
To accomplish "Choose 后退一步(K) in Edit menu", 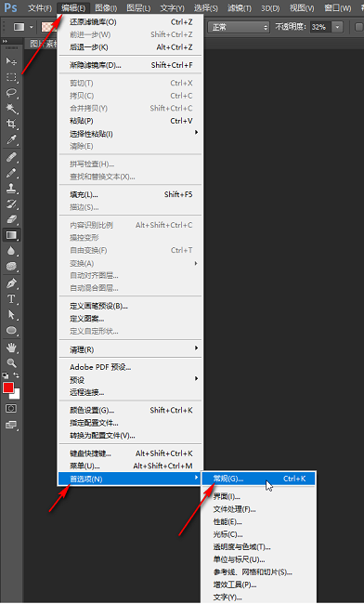I will (130, 47).
